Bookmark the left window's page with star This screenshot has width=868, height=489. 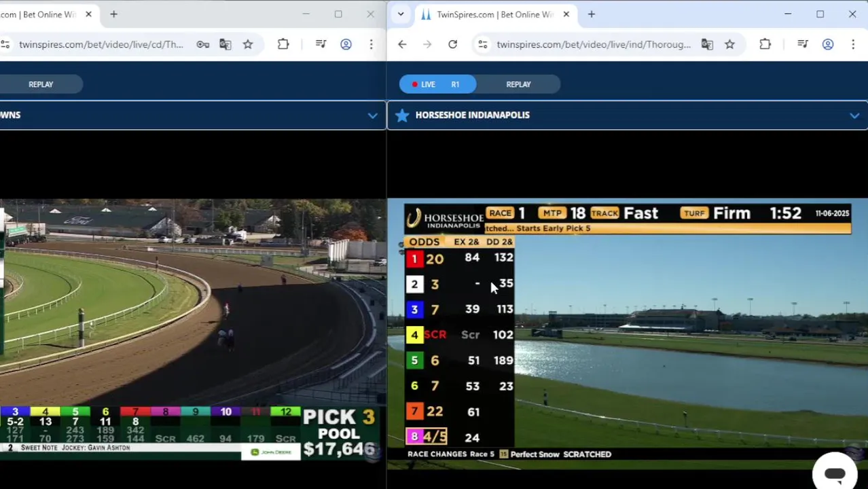click(x=248, y=44)
